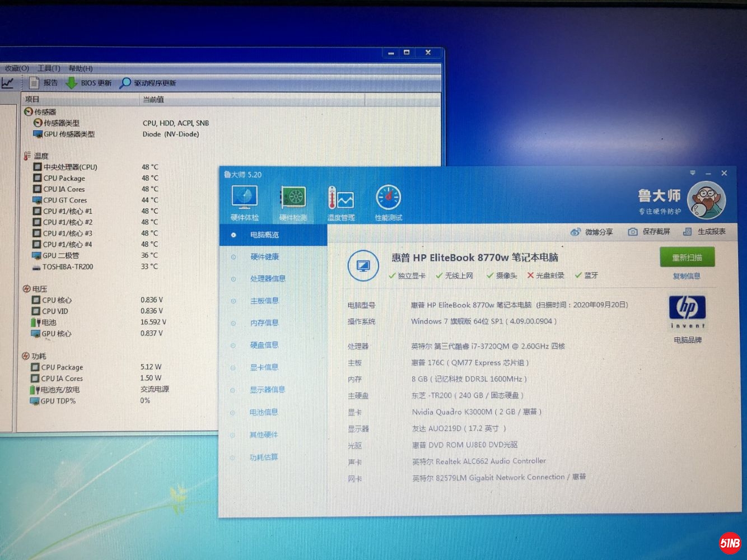Open the 工具(T) menu
The image size is (747, 560).
(x=49, y=68)
